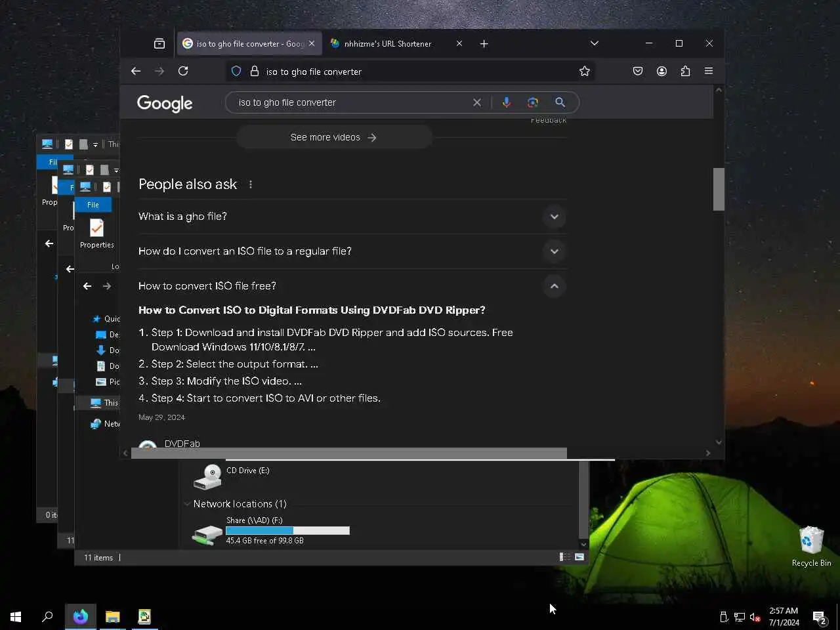This screenshot has width=840, height=630.
Task: Open Firefox account profile icon
Action: (661, 71)
